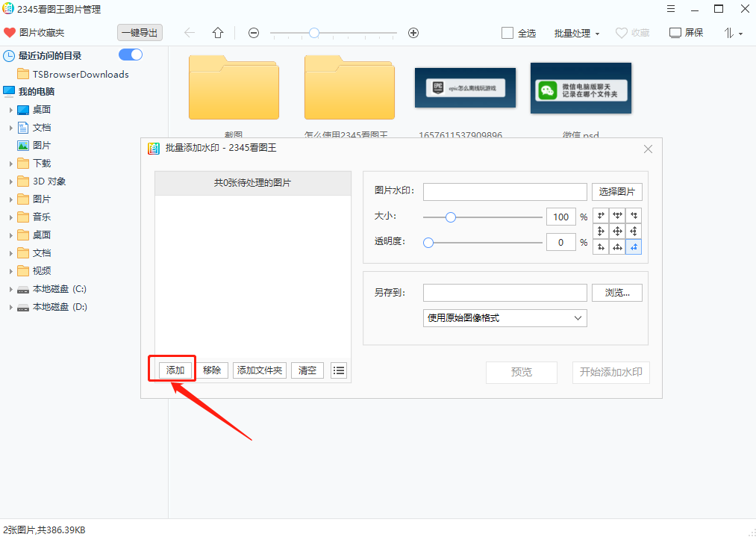The width and height of the screenshot is (756, 537).
Task: Click the 透明度 slider handle
Action: 428,243
